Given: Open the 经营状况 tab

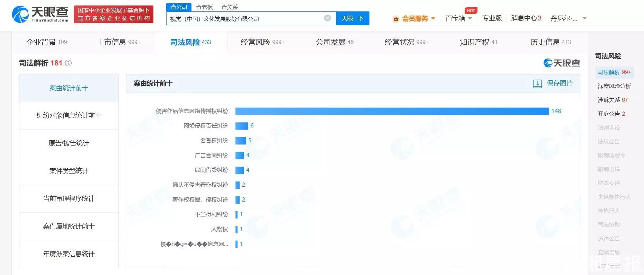Looking at the screenshot, I should [x=406, y=42].
